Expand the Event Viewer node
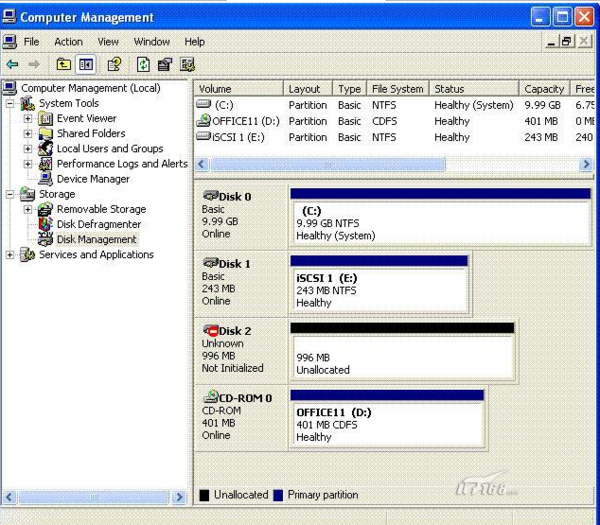 [28, 119]
